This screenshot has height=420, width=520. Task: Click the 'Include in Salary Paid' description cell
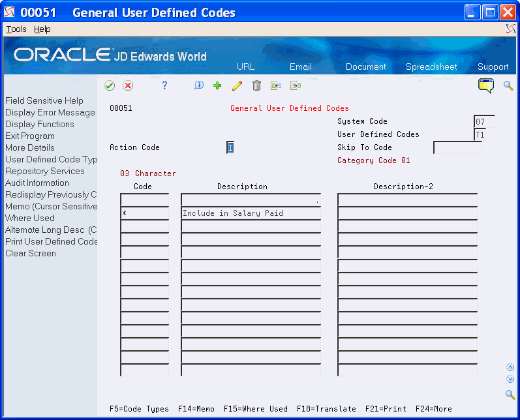(x=251, y=213)
